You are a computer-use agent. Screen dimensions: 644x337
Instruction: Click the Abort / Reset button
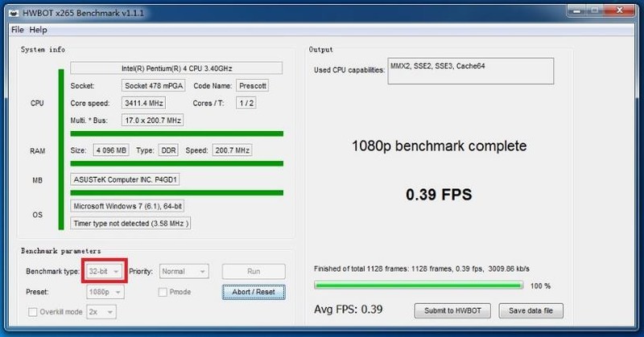click(254, 292)
